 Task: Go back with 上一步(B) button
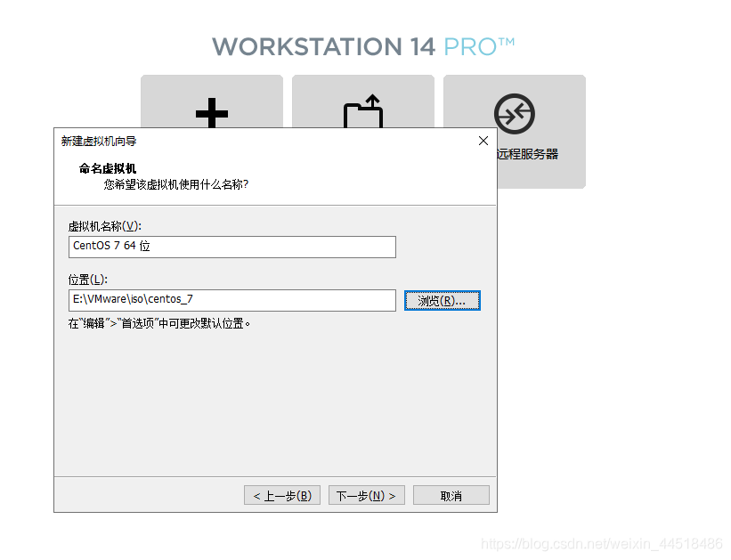point(282,495)
